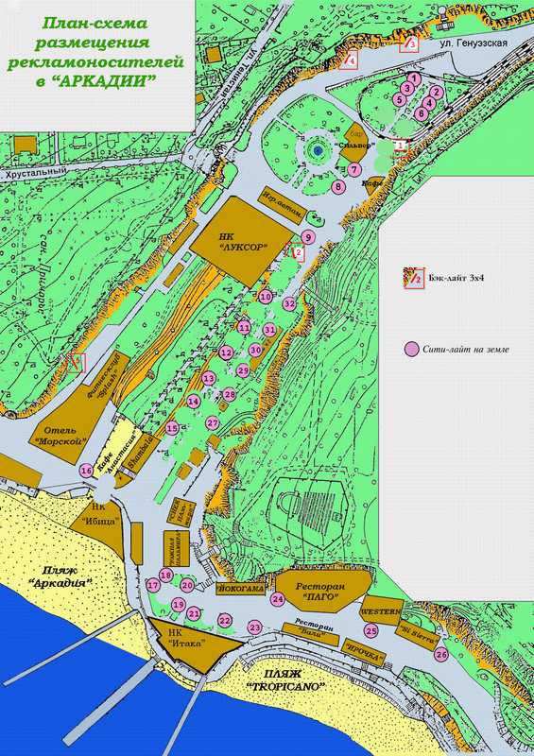Click backlight sign number 4
Screen dimensions: 534x756
(348, 60)
